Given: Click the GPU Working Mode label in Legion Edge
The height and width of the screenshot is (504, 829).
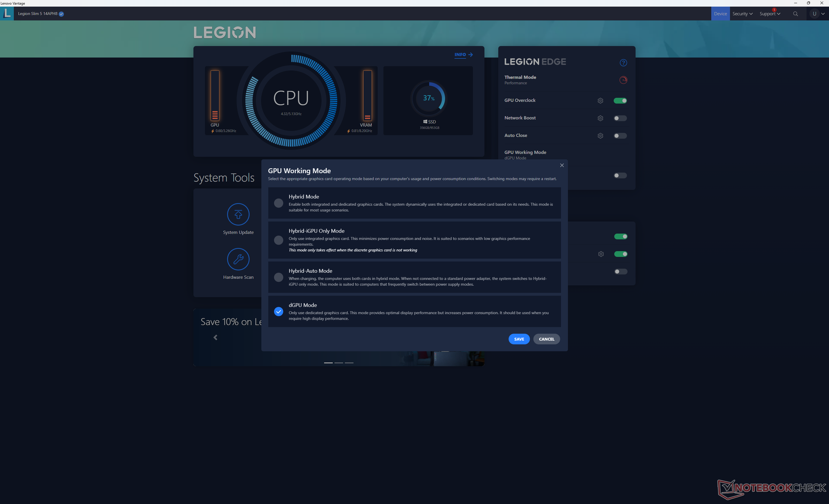Looking at the screenshot, I should pyautogui.click(x=525, y=152).
